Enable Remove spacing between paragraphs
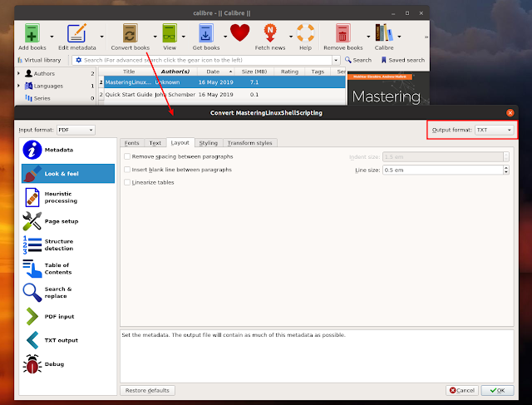This screenshot has height=405, width=532. click(x=127, y=156)
